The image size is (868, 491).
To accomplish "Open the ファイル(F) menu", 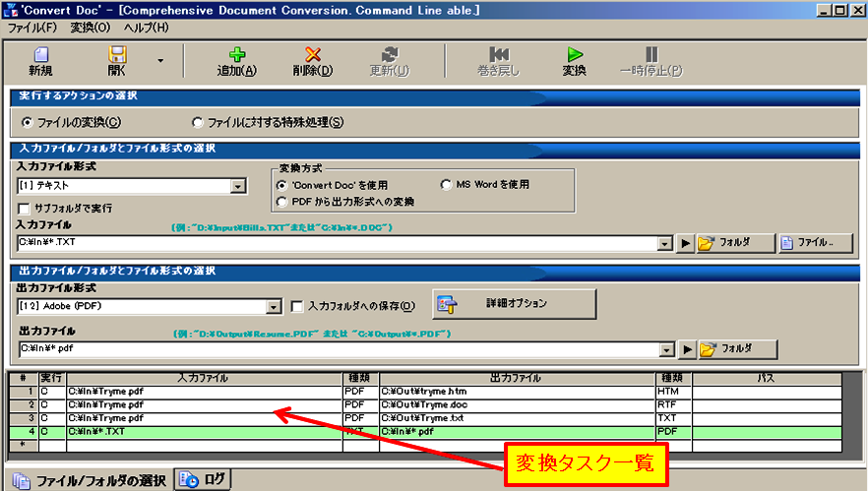I will [x=32, y=28].
